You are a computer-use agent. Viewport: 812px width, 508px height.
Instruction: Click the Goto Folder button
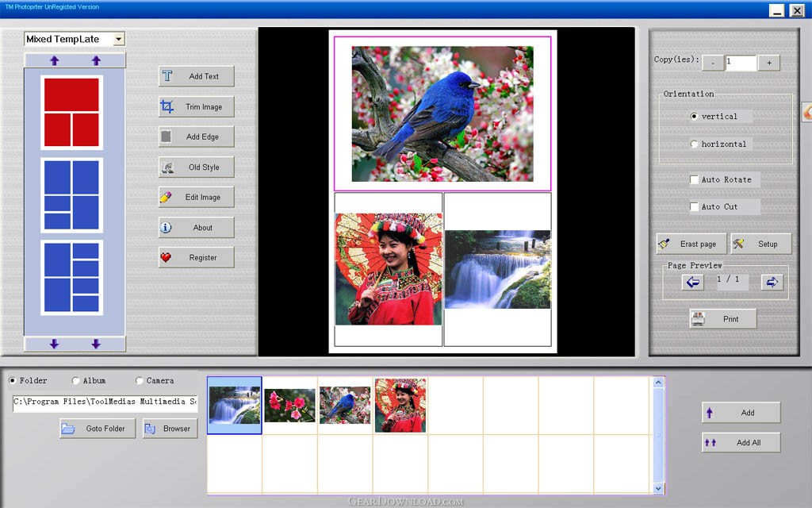tap(98, 429)
